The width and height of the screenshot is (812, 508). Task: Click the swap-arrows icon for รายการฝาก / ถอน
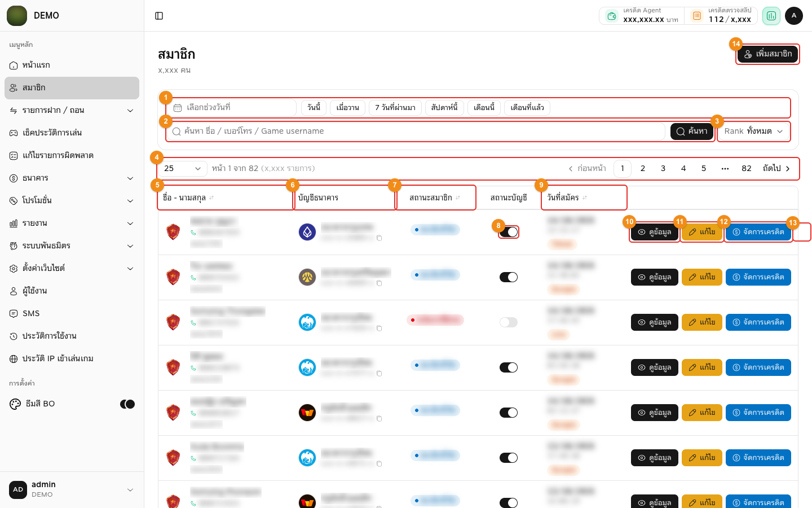click(x=14, y=111)
